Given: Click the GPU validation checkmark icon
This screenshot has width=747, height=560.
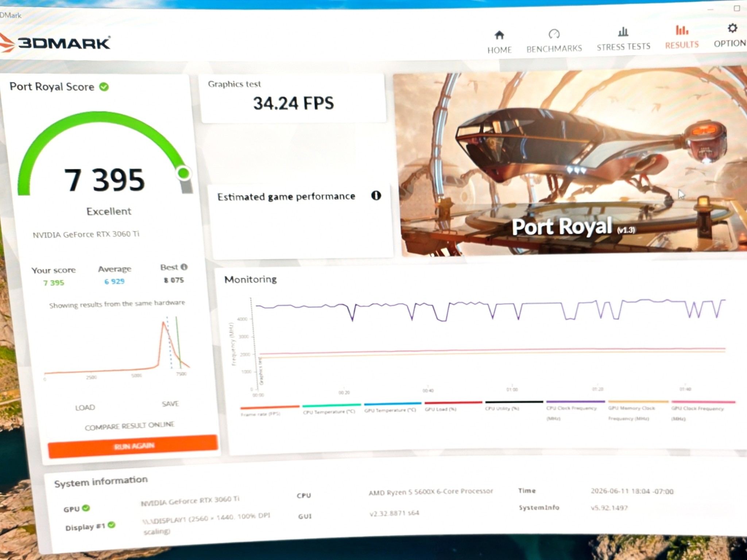Looking at the screenshot, I should 86,508.
